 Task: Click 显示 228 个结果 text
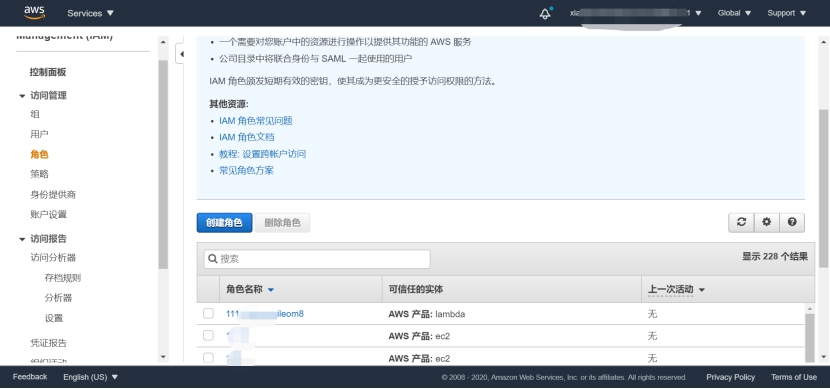pyautogui.click(x=774, y=257)
